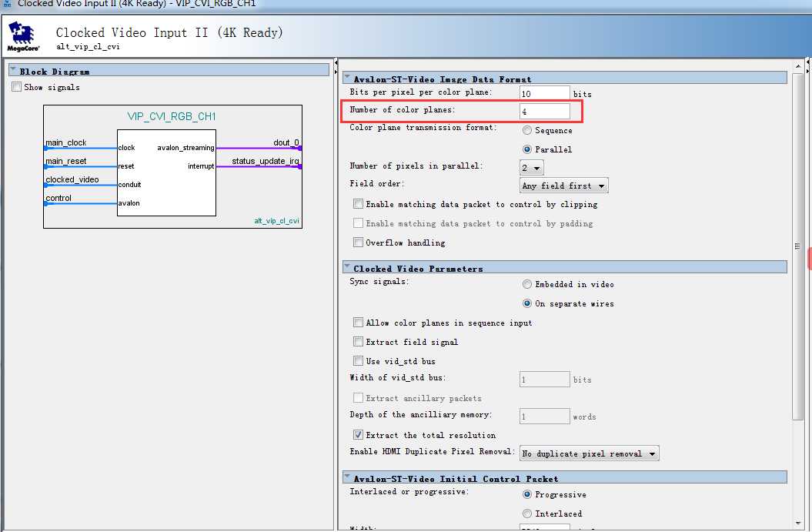Click the clocked_video signal label

pos(72,179)
